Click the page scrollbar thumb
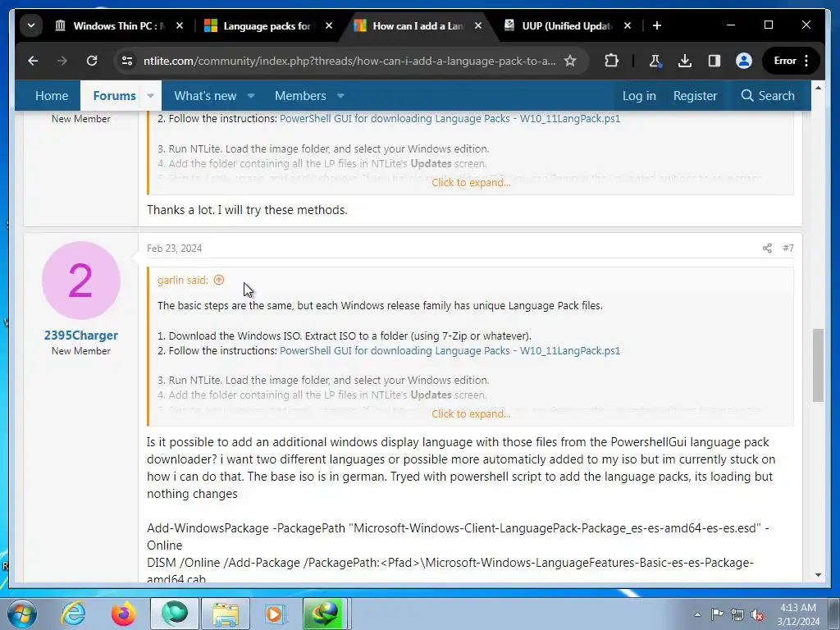The height and width of the screenshot is (630, 840). tap(818, 365)
